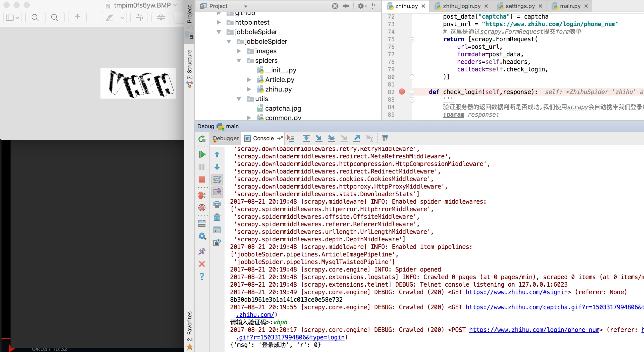
Task: Click the Rerun debug icon
Action: click(202, 139)
